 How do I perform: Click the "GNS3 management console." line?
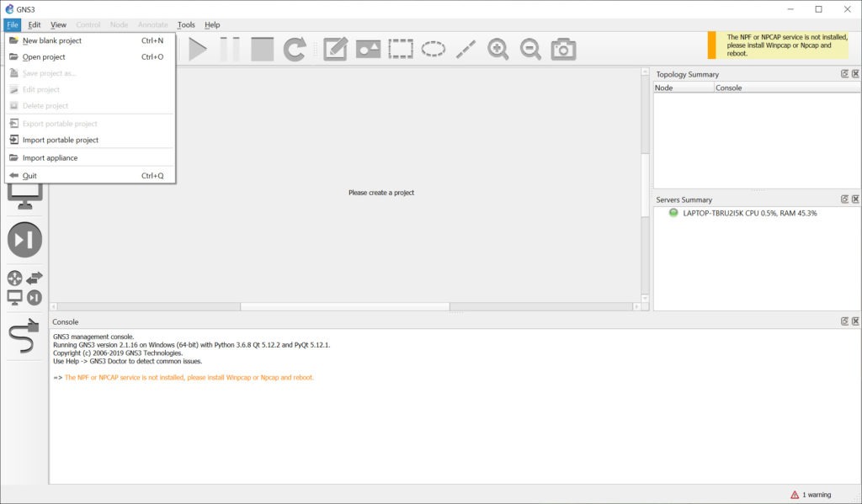pos(93,337)
